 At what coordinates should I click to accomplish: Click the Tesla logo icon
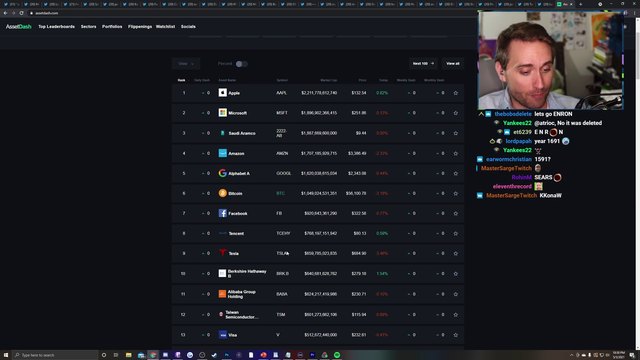[222, 253]
